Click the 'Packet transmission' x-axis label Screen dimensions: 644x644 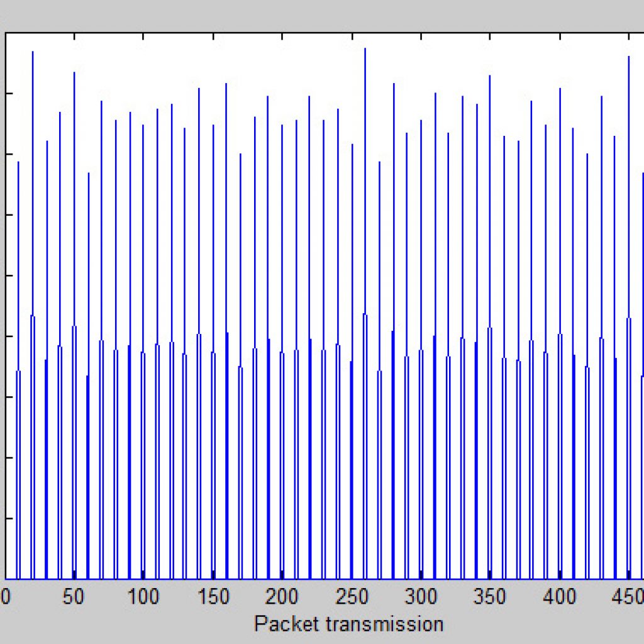point(348,624)
